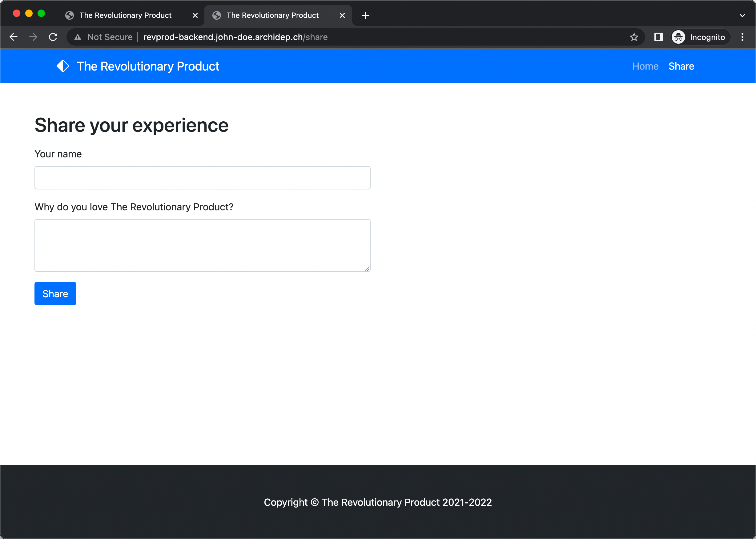Image resolution: width=756 pixels, height=539 pixels.
Task: Click the forward navigation arrow
Action: pyautogui.click(x=33, y=37)
